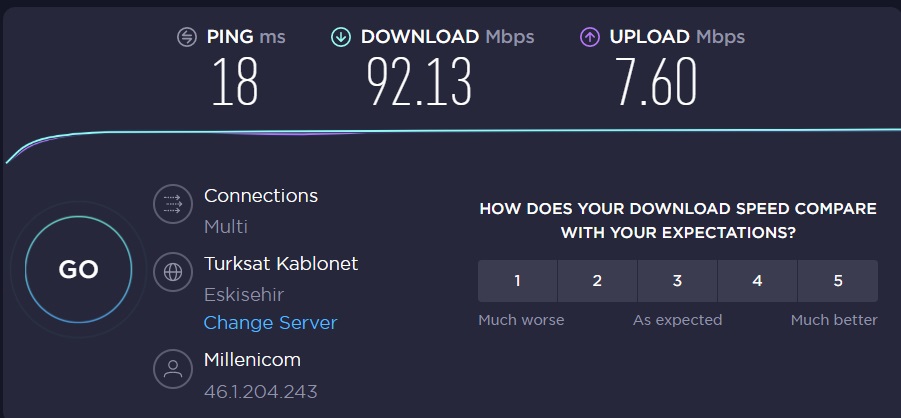
Task: Click the Millenicom provider name
Action: [x=252, y=360]
